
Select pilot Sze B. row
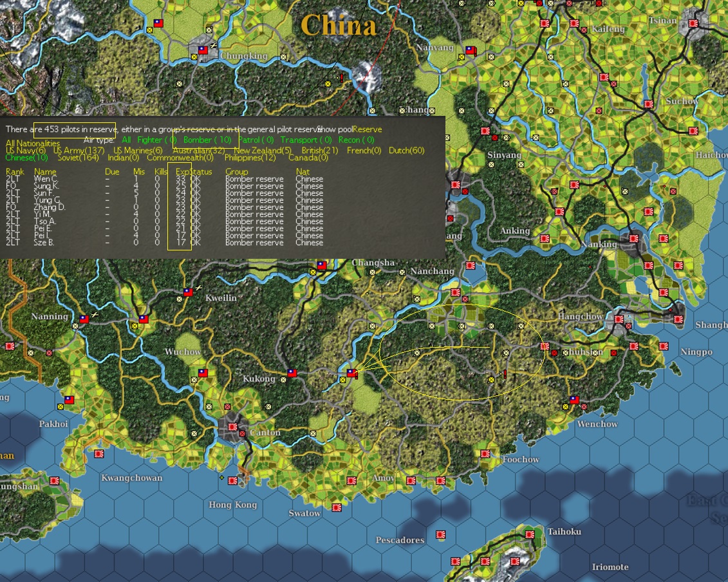165,243
